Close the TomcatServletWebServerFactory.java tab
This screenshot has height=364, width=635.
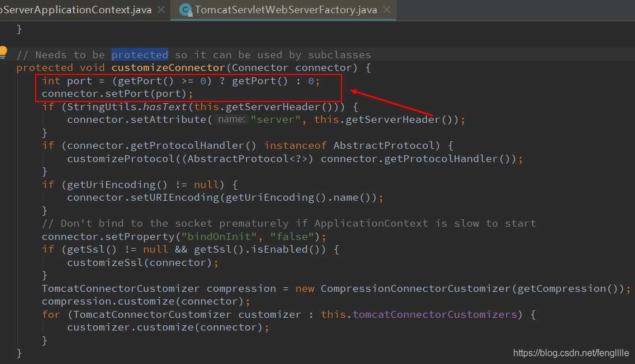386,10
